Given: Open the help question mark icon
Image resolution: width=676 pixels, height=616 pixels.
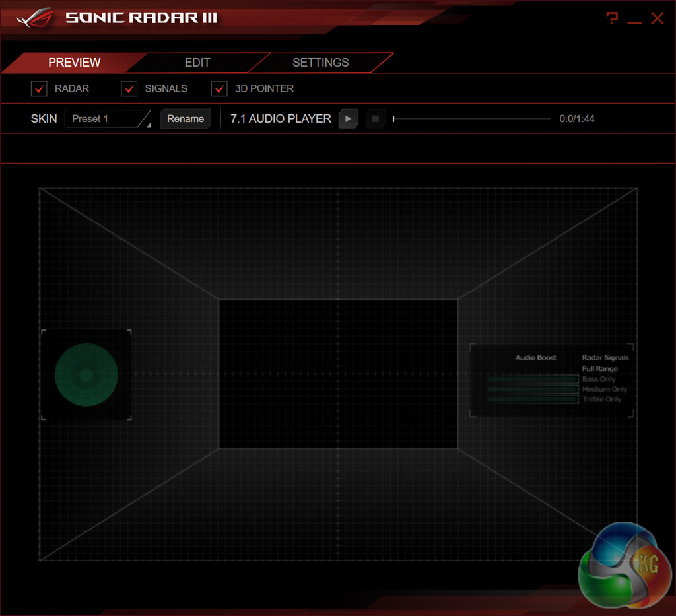Looking at the screenshot, I should click(612, 18).
